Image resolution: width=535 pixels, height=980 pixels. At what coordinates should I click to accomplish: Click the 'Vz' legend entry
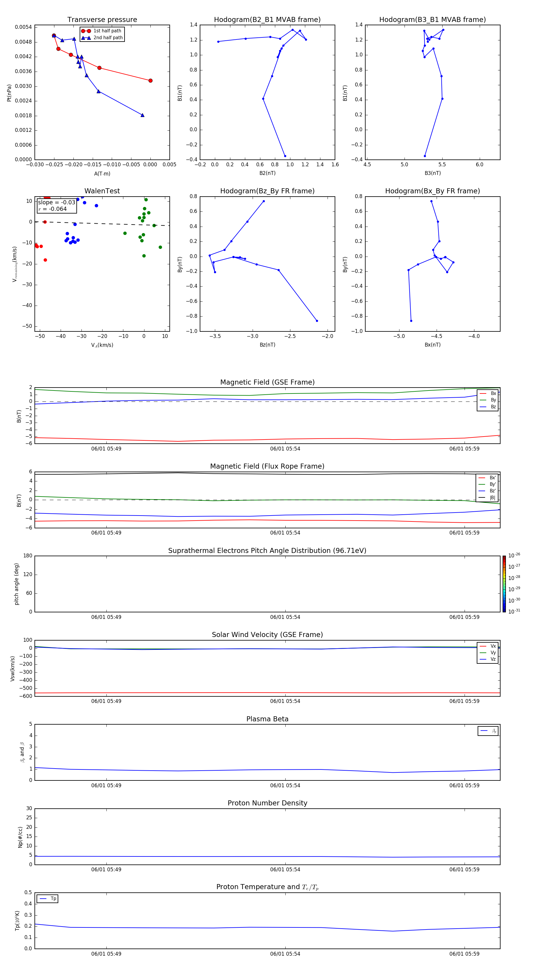[488, 659]
